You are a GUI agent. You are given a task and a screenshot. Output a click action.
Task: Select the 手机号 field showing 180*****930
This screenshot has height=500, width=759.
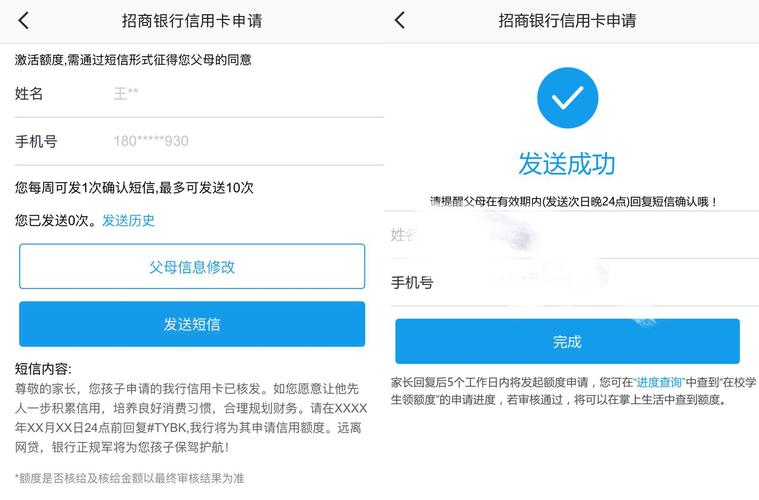click(199, 141)
